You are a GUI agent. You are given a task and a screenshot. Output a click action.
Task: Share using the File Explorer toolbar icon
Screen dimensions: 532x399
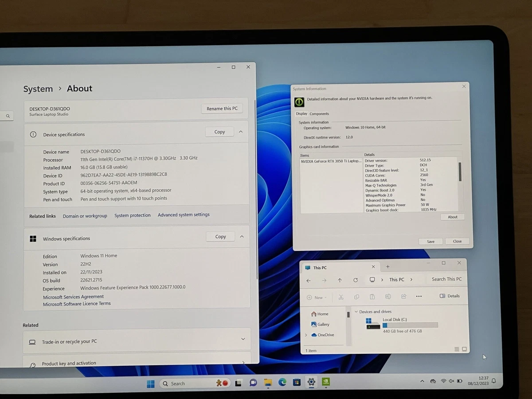click(403, 297)
